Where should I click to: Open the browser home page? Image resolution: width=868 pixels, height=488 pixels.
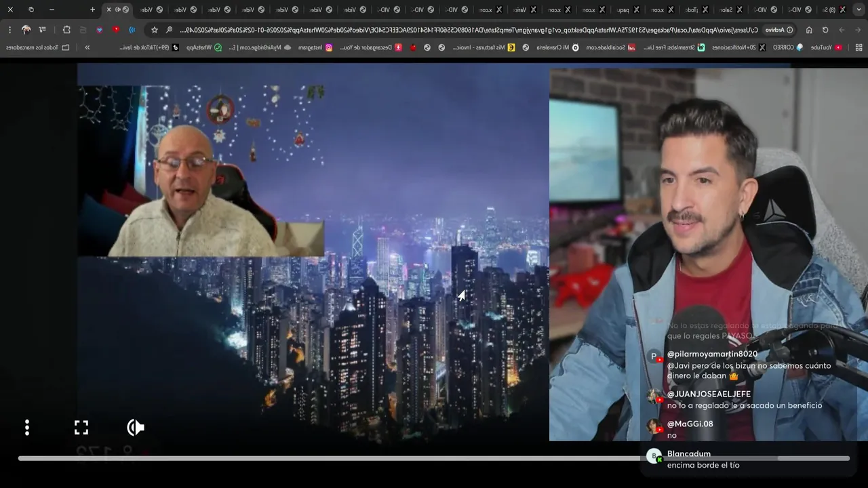point(809,30)
